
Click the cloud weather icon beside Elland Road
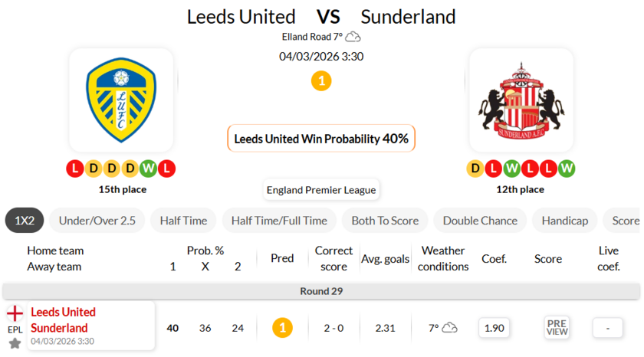coord(353,37)
